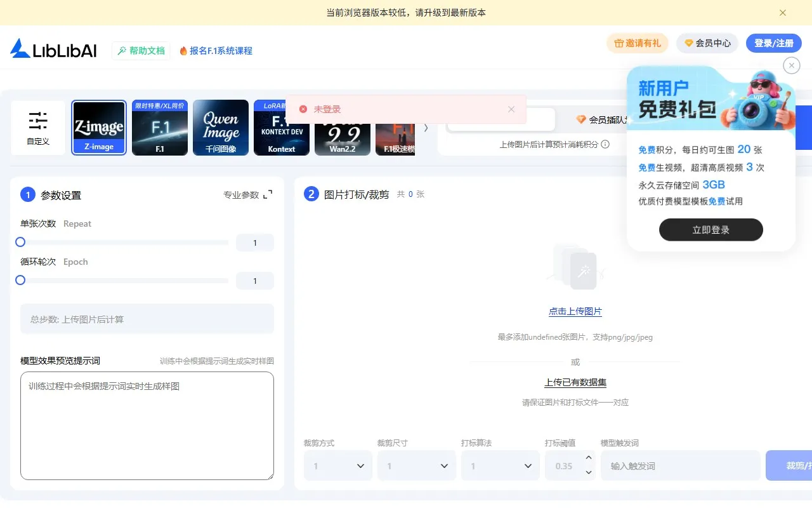
Task: Click 立即登录 to log in
Action: tap(710, 230)
